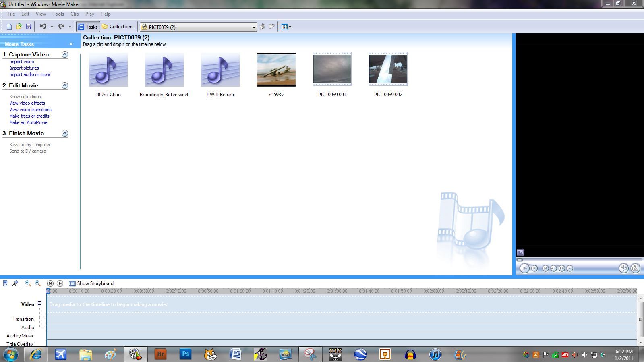Undo the last action
Image resolution: width=644 pixels, height=362 pixels.
tap(43, 27)
